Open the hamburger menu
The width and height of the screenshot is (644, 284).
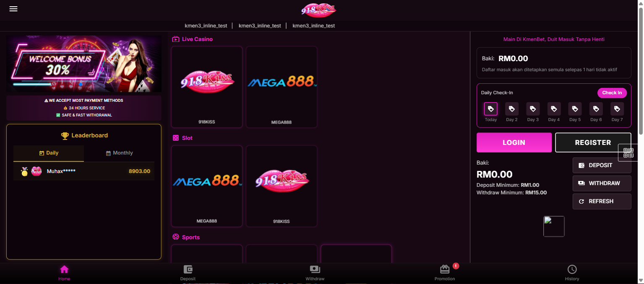[13, 9]
